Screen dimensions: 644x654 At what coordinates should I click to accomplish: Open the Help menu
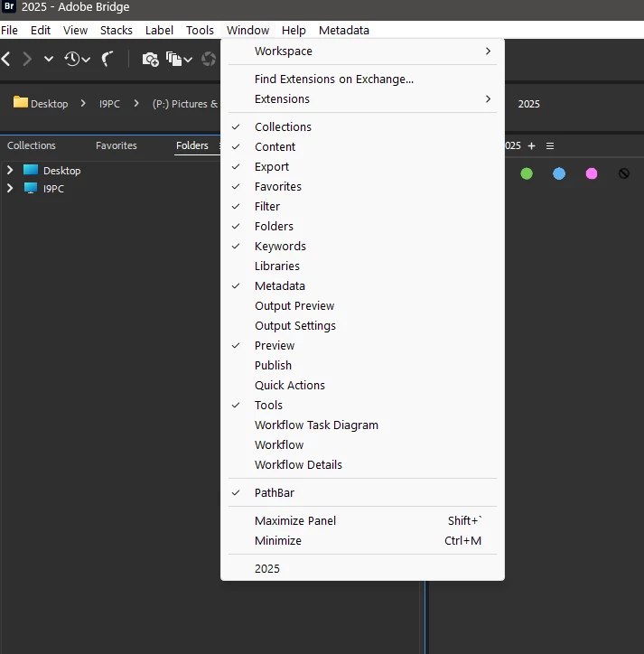[x=294, y=31]
